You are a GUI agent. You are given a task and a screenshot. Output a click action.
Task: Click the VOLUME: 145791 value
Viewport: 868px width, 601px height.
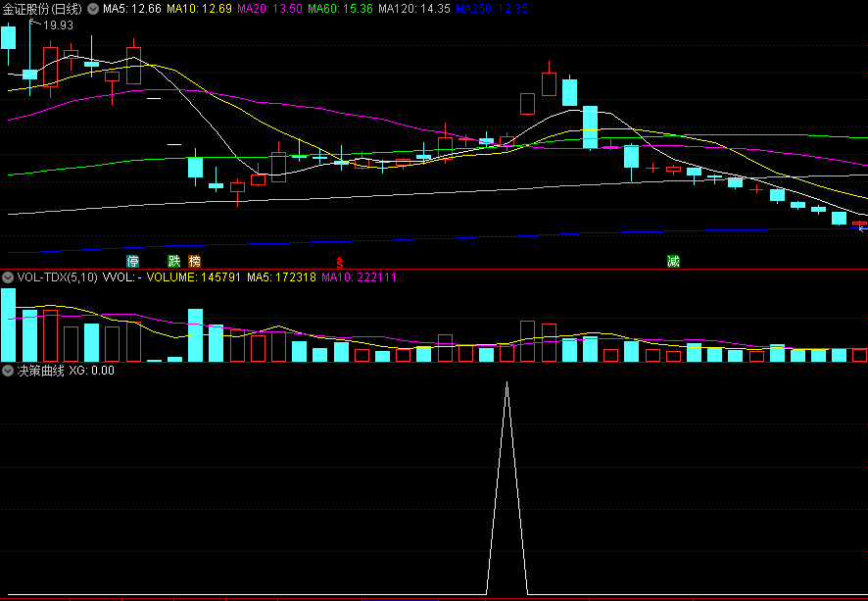click(194, 276)
